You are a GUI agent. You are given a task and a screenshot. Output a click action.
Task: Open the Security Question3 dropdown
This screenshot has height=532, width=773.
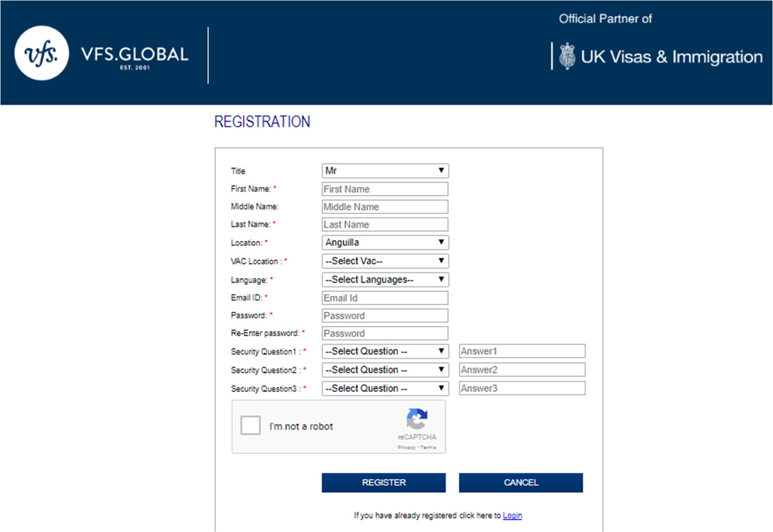(384, 388)
